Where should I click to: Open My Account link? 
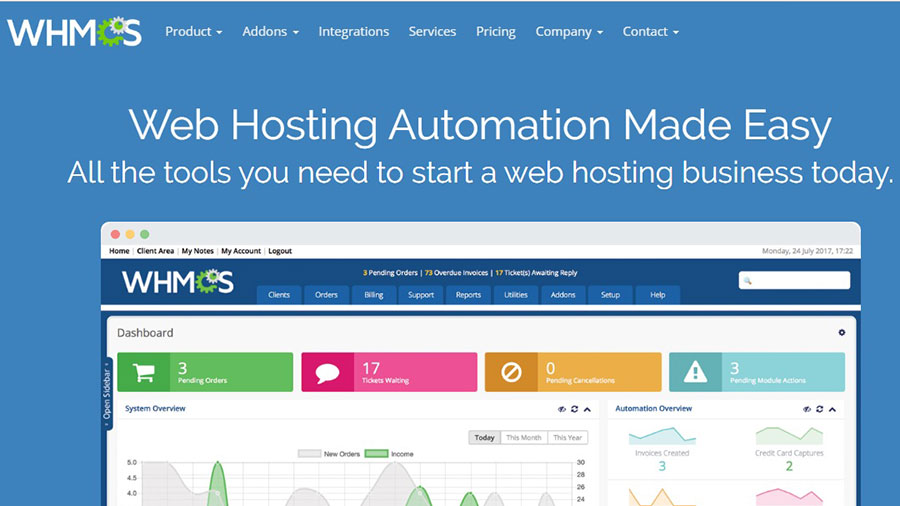[240, 251]
